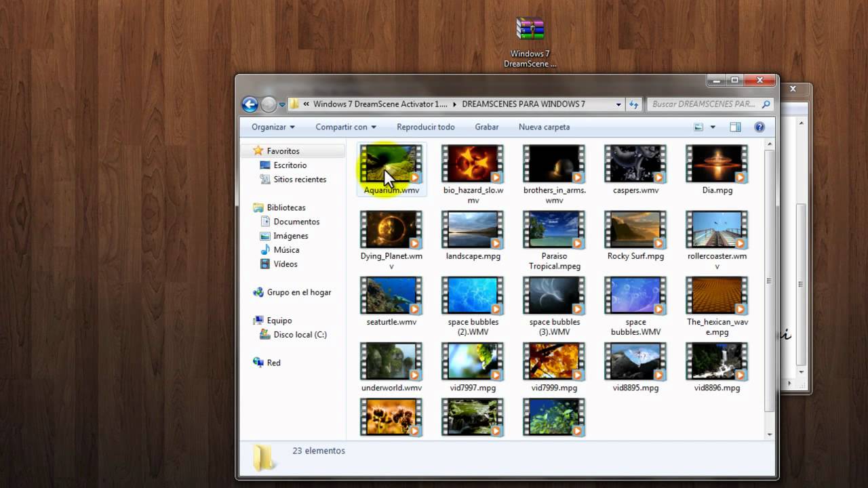
Task: Focus the Buscar DREAMSCENES search field
Action: [x=709, y=104]
